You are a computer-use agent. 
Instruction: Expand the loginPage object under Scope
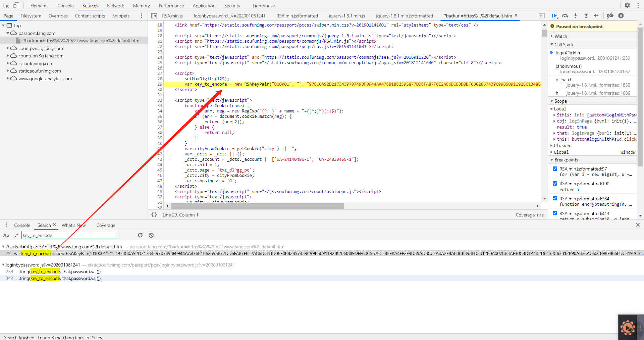click(x=554, y=121)
